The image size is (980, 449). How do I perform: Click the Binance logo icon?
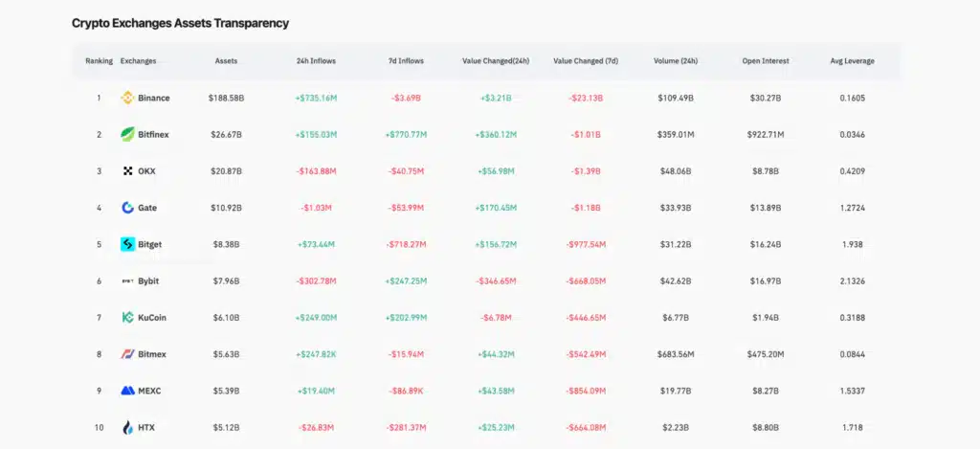(127, 98)
